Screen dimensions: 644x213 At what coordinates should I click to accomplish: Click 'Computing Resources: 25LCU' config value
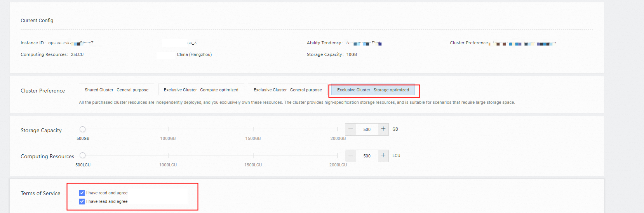(52, 54)
